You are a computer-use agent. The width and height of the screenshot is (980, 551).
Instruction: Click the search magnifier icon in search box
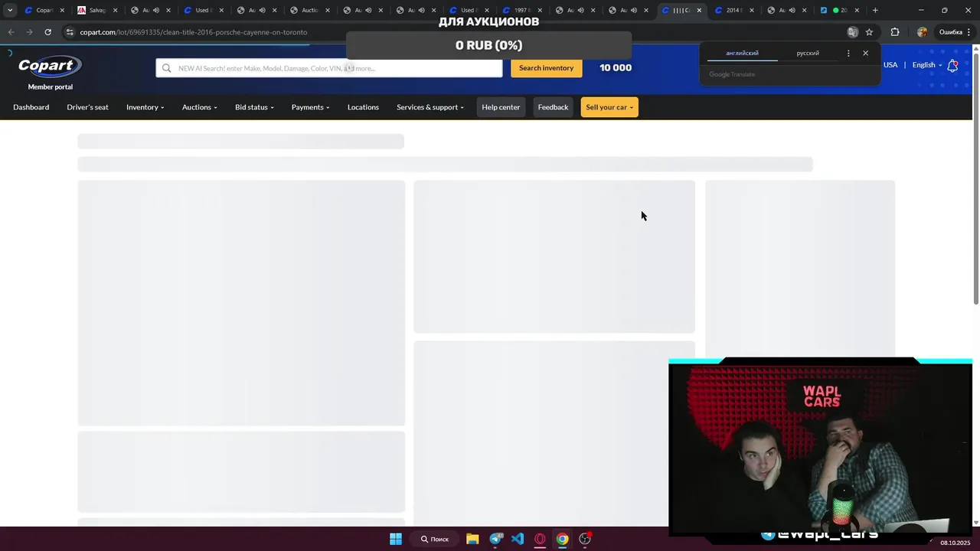(x=166, y=68)
